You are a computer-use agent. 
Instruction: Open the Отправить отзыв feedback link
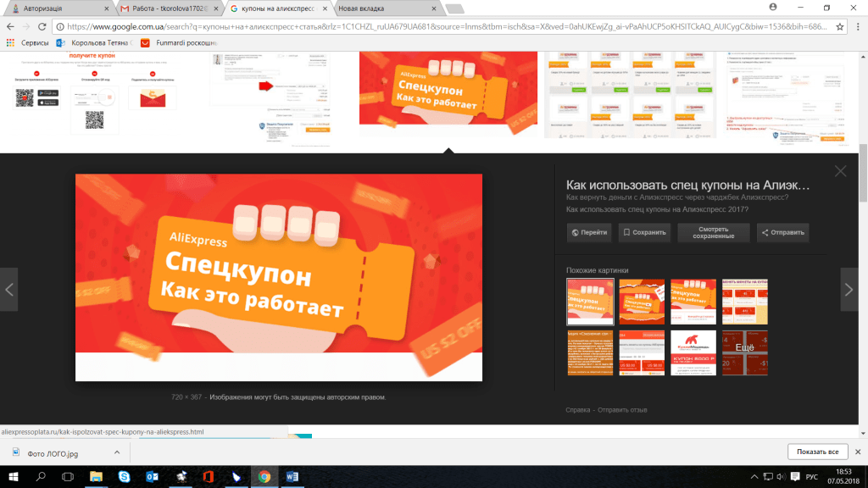click(622, 410)
